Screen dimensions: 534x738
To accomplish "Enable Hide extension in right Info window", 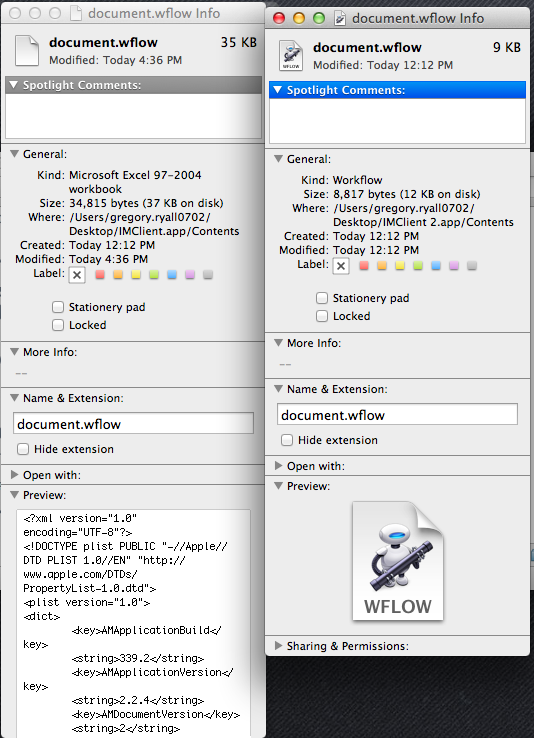I will [x=287, y=440].
